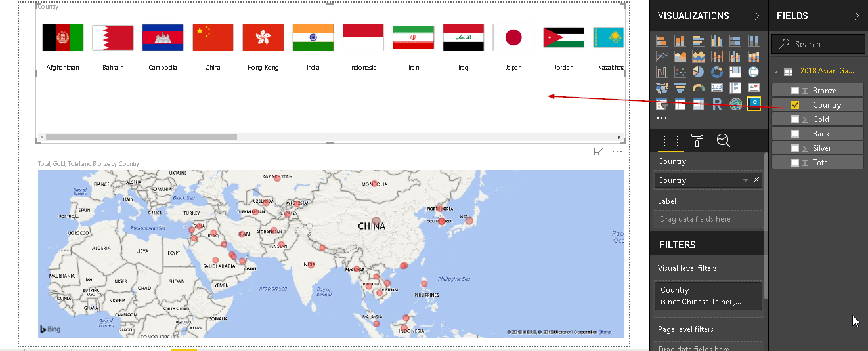Click the Label 'Drag data fields here' well

coord(708,219)
